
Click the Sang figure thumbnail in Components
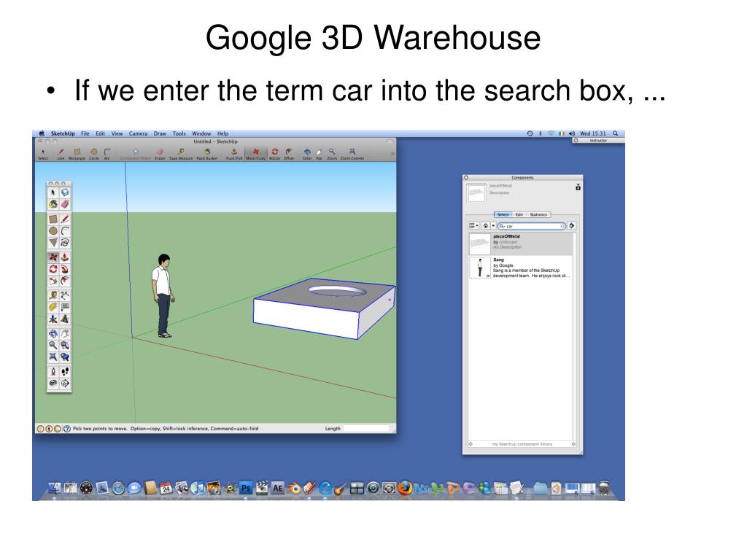pyautogui.click(x=480, y=268)
